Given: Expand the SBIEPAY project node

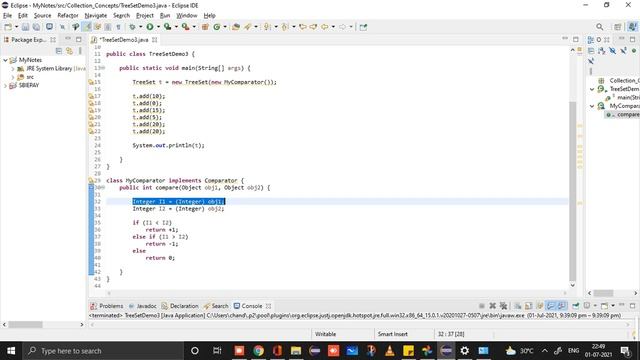Looking at the screenshot, I should pos(5,86).
